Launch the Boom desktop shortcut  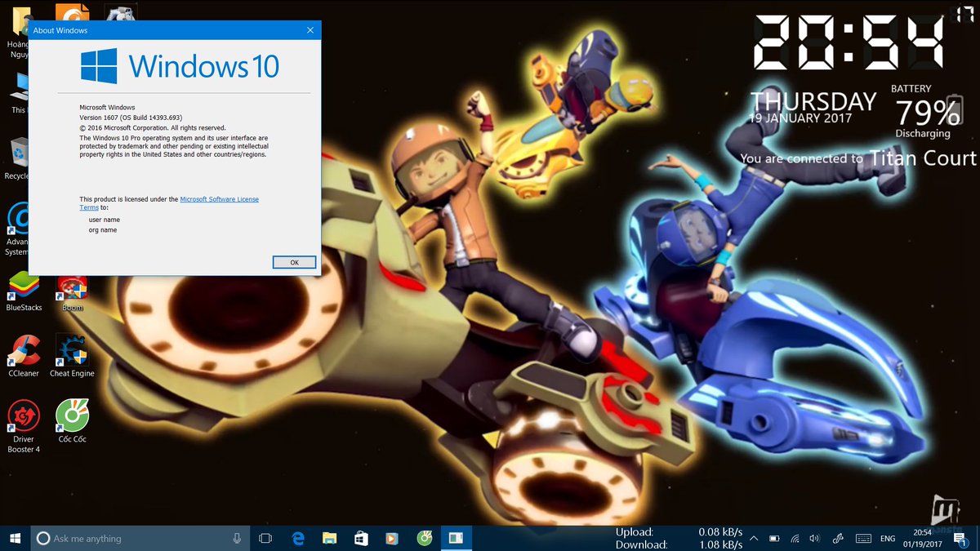[x=73, y=292]
